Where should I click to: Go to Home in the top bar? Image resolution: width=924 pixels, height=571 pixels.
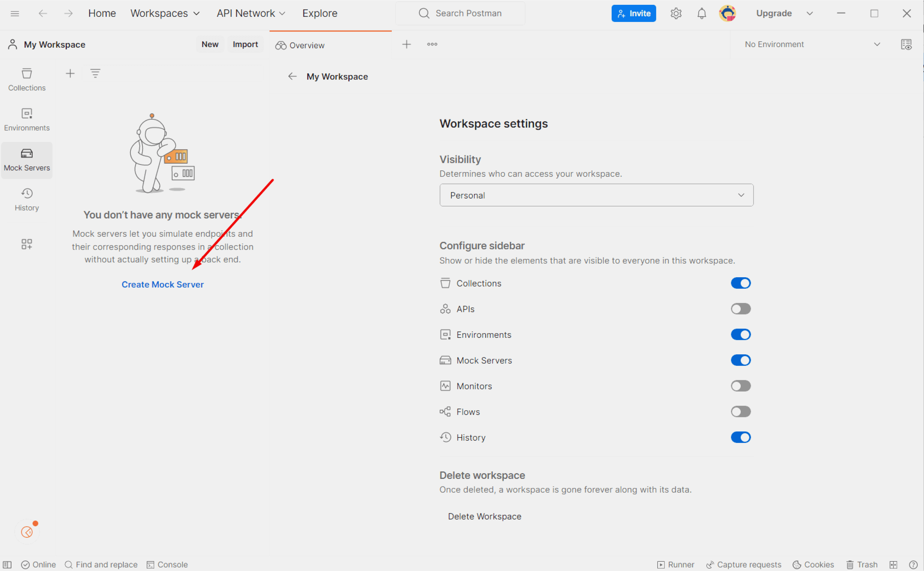coord(102,14)
